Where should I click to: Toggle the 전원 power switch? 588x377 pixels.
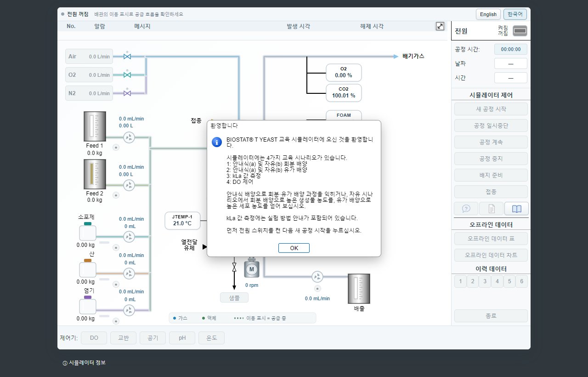tap(520, 31)
